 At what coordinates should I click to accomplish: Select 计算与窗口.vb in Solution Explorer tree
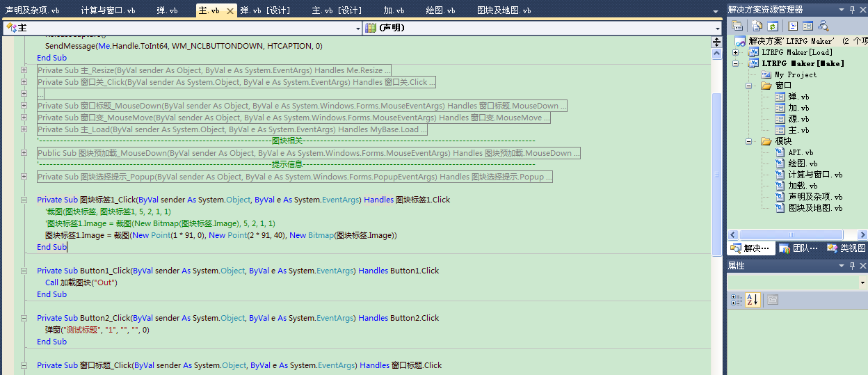(x=815, y=175)
